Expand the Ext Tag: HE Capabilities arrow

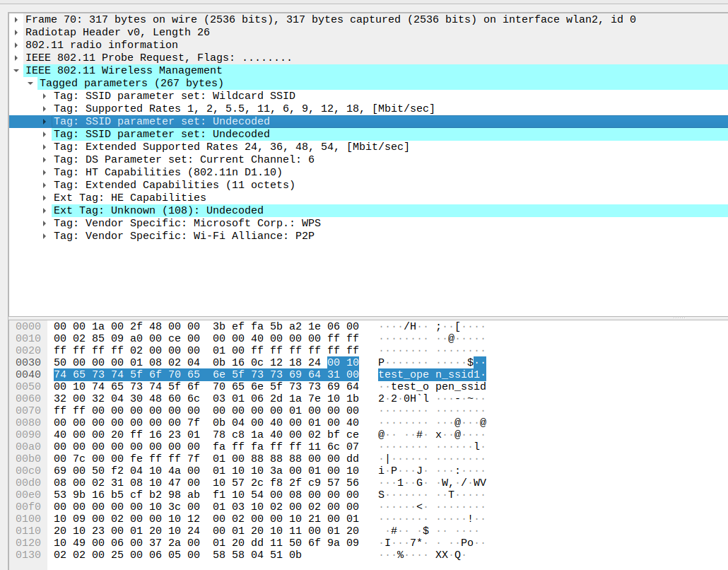[45, 198]
